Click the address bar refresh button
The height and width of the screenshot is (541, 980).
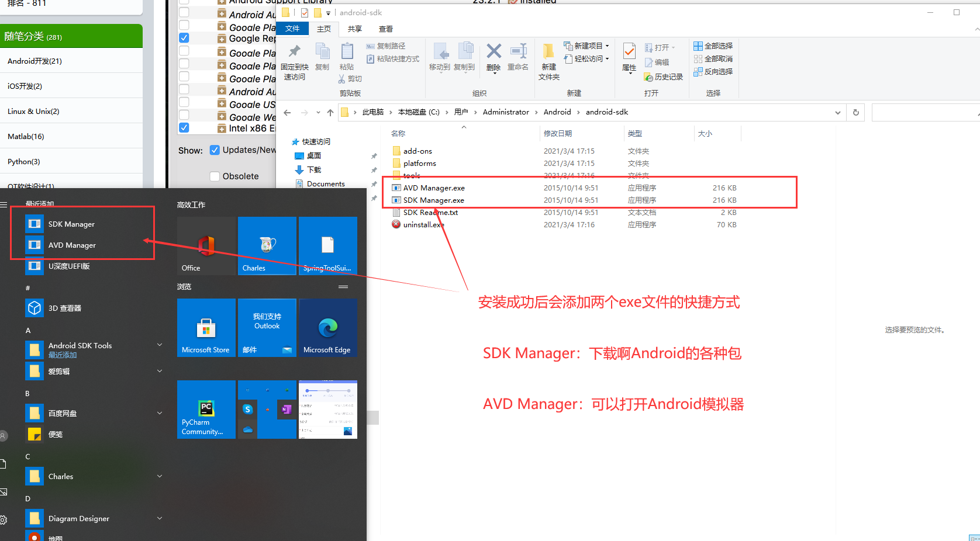856,112
